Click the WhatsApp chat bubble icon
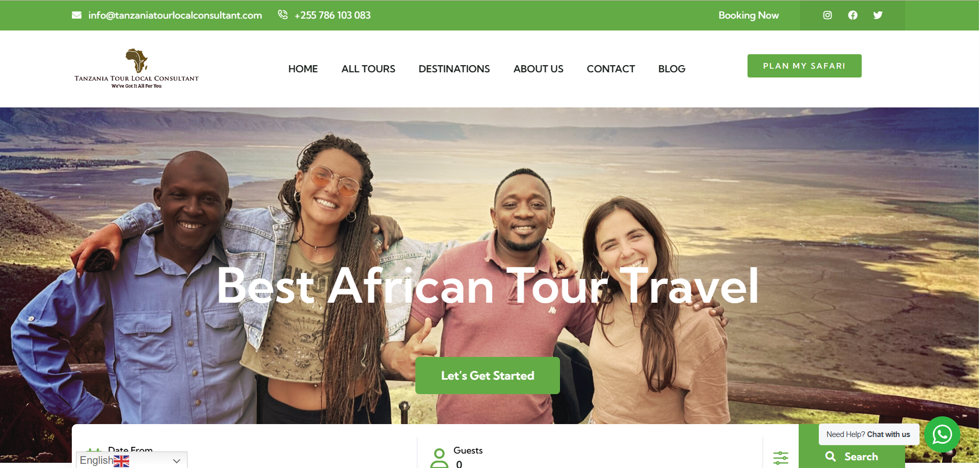The width and height of the screenshot is (980, 468). pos(942,434)
